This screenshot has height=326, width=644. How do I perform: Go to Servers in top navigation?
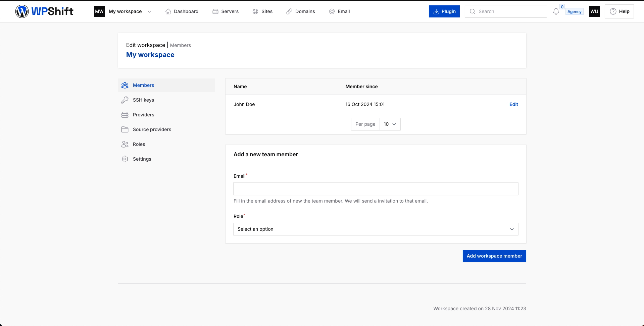click(226, 11)
